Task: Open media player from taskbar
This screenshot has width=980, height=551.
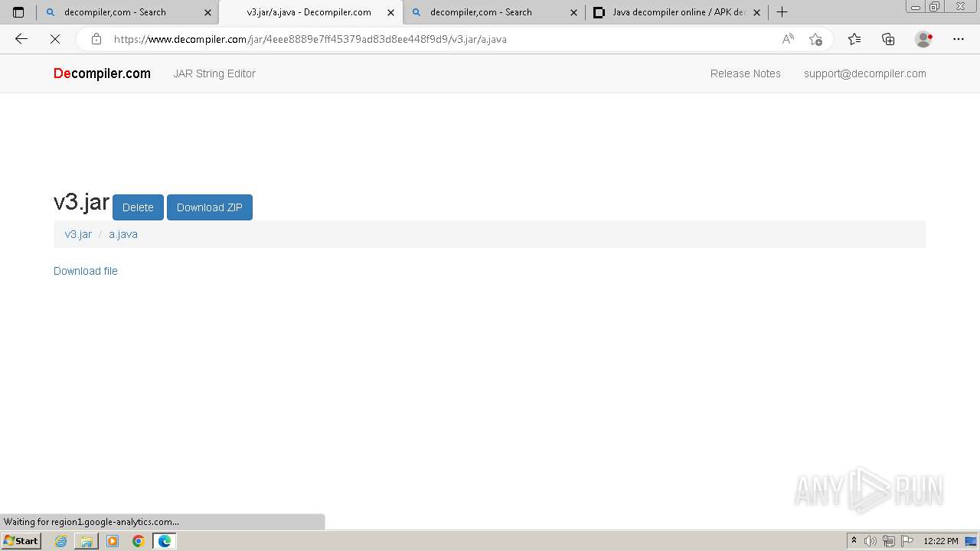Action: coord(113,541)
